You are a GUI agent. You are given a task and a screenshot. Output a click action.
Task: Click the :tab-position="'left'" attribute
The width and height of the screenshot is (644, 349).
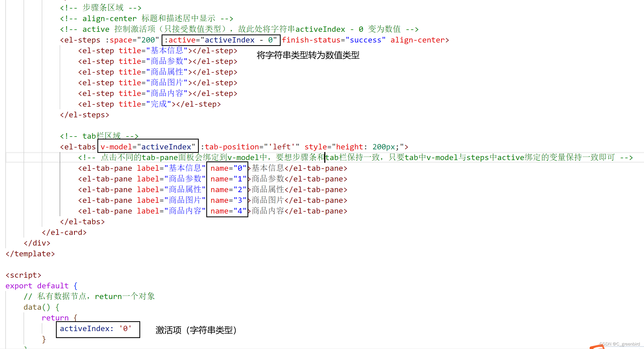point(250,147)
